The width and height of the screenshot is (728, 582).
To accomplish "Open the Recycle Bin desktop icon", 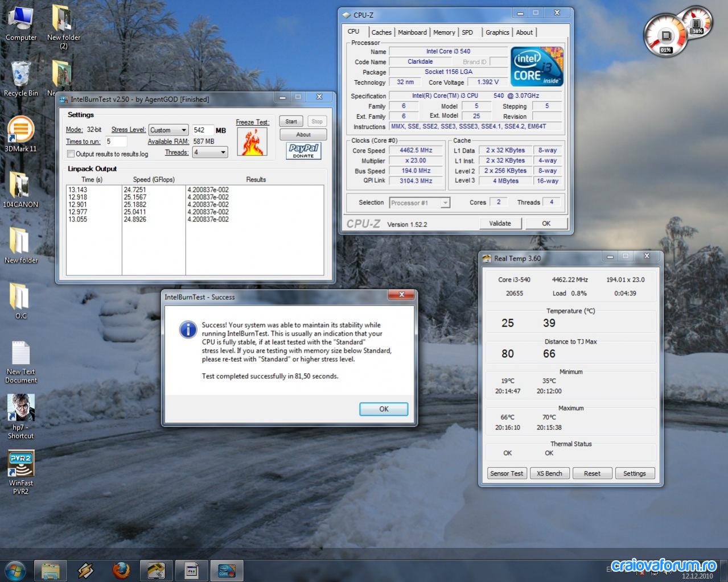I will [21, 79].
